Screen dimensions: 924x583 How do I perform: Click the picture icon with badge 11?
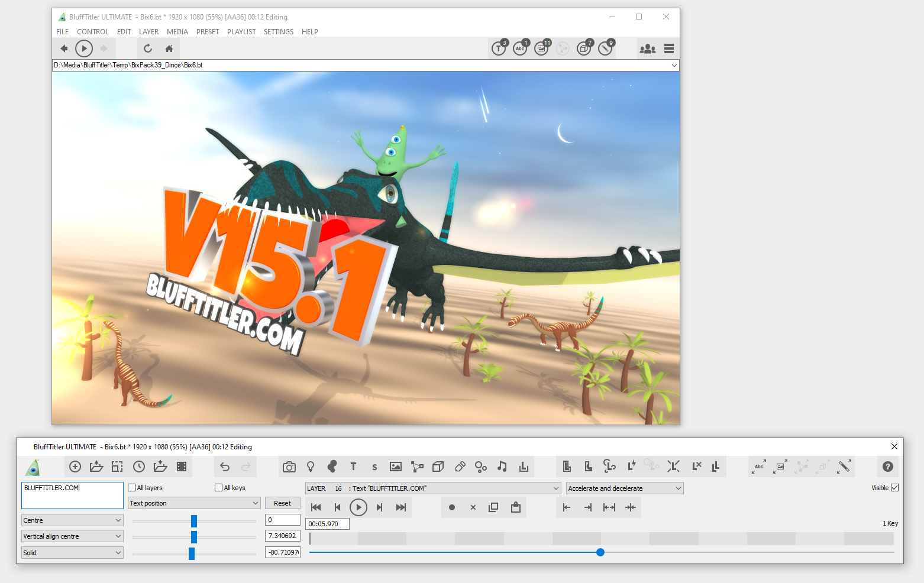pos(542,48)
